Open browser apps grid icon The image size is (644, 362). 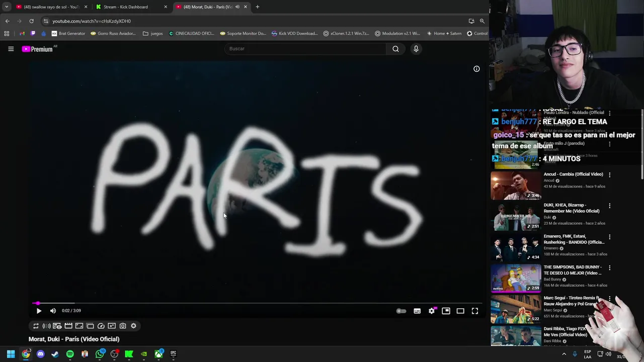point(7,34)
